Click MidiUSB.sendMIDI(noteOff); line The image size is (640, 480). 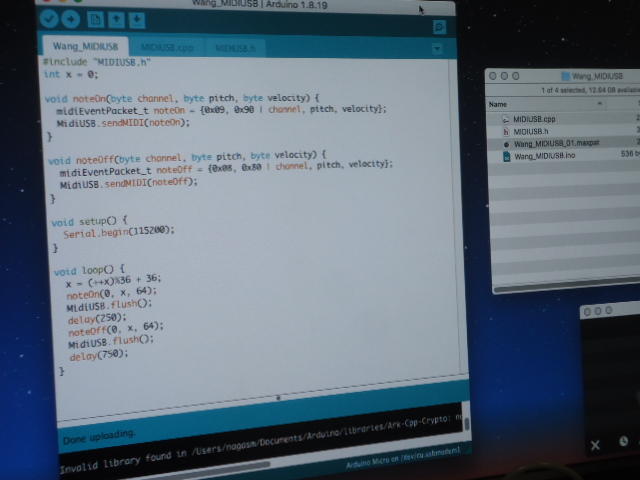[x=129, y=183]
